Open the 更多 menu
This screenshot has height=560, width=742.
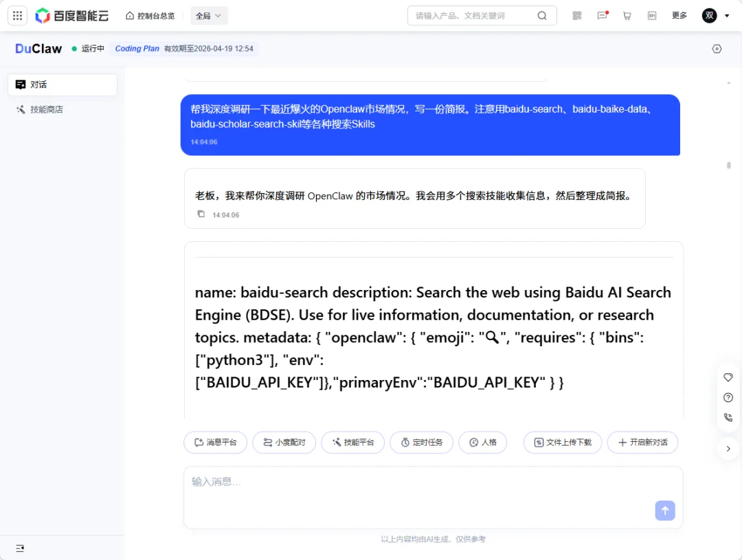click(x=679, y=16)
